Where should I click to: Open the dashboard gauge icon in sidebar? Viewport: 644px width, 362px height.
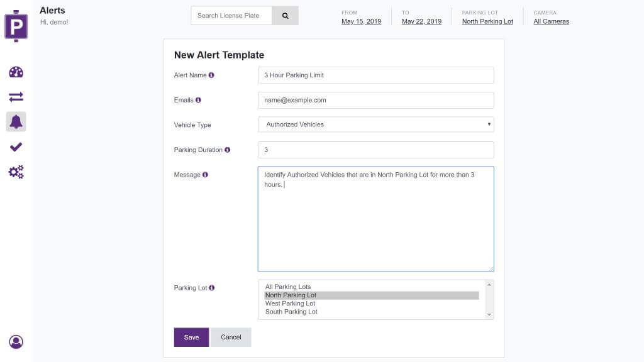[x=16, y=72]
